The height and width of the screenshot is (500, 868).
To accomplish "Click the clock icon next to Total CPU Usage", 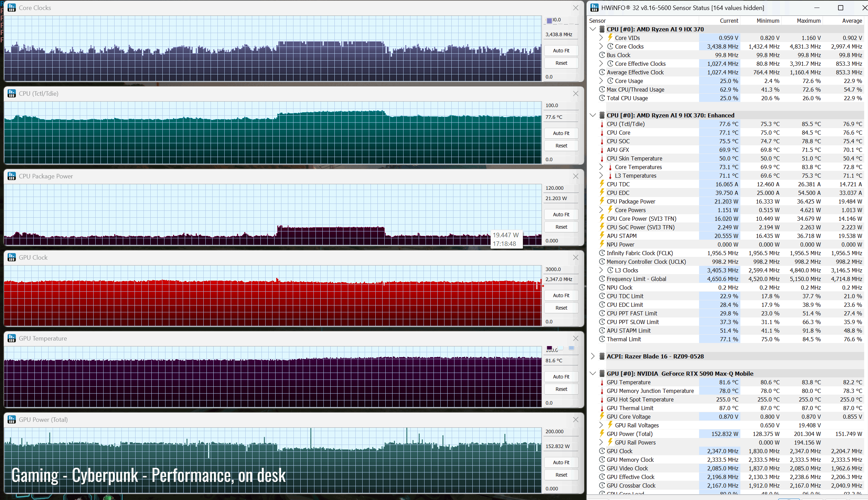I will pyautogui.click(x=602, y=98).
